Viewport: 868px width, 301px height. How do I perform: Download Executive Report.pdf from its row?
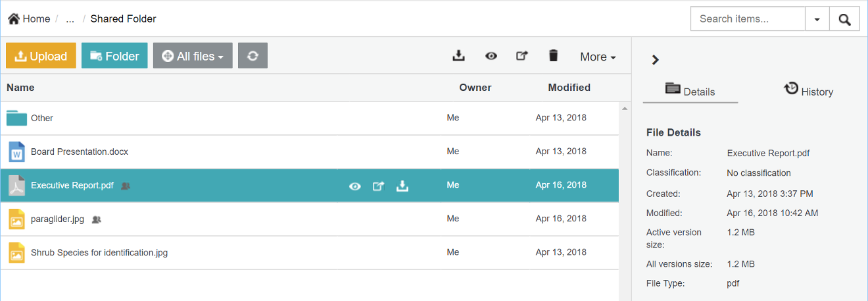coord(402,186)
